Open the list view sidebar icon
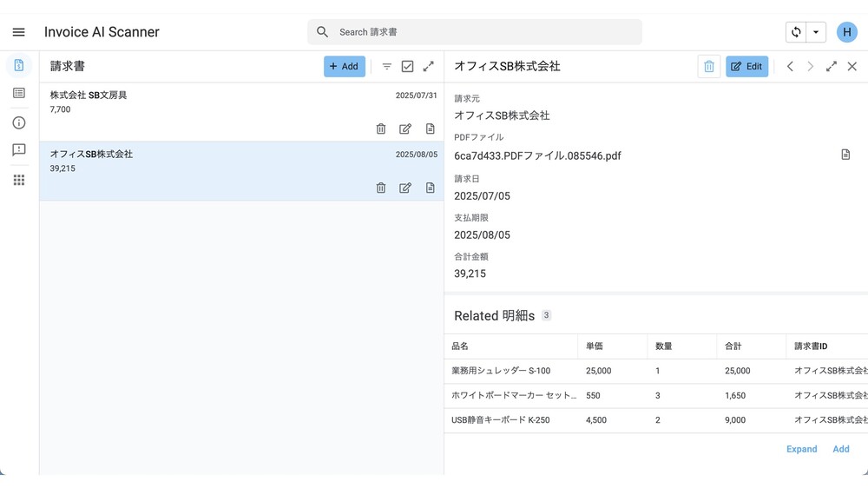 (19, 93)
